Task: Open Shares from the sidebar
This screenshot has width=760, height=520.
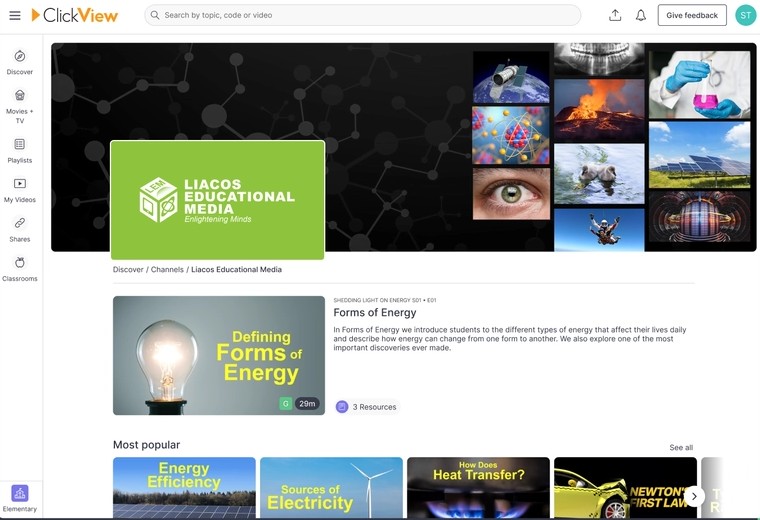Action: 20,230
